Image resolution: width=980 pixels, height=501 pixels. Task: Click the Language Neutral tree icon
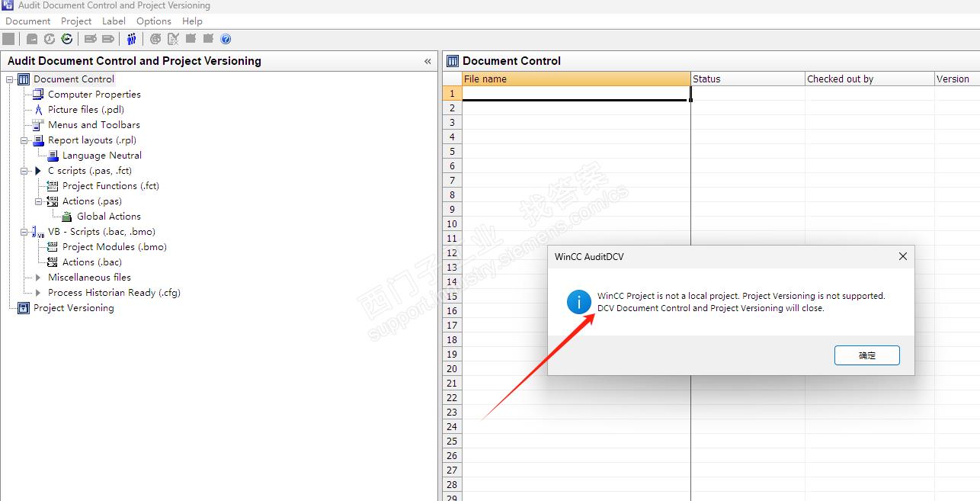pyautogui.click(x=53, y=156)
